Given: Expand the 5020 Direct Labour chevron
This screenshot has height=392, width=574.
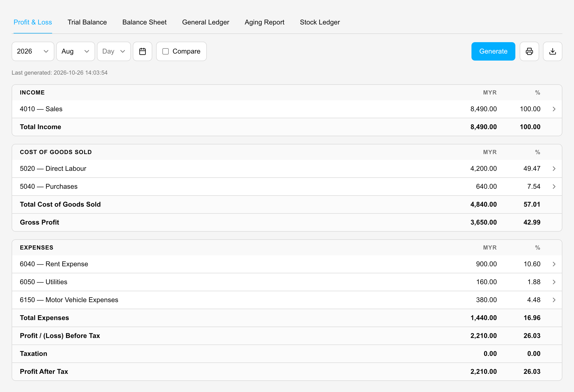Looking at the screenshot, I should click(x=554, y=169).
